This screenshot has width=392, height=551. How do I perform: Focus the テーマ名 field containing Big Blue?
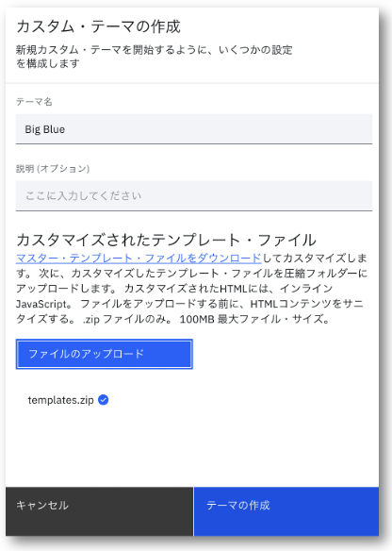(x=194, y=129)
